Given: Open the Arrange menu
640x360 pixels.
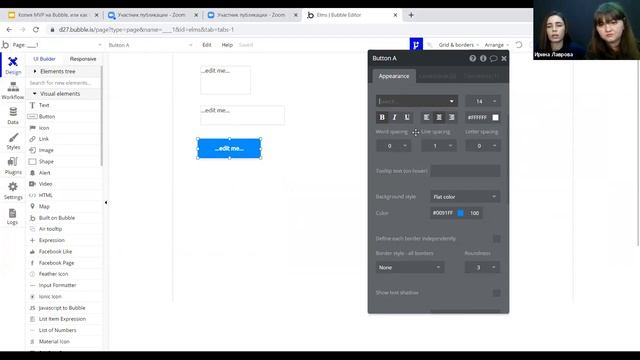Looking at the screenshot, I should click(x=496, y=45).
